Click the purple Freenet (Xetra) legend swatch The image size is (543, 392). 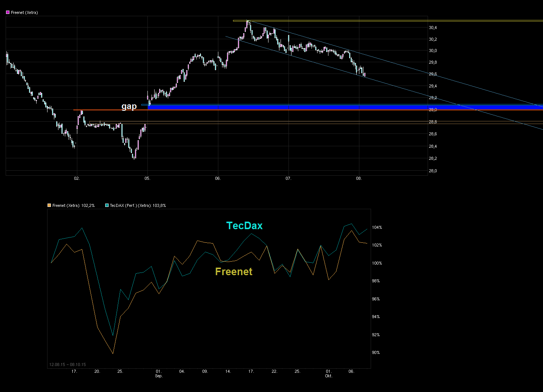pos(8,12)
